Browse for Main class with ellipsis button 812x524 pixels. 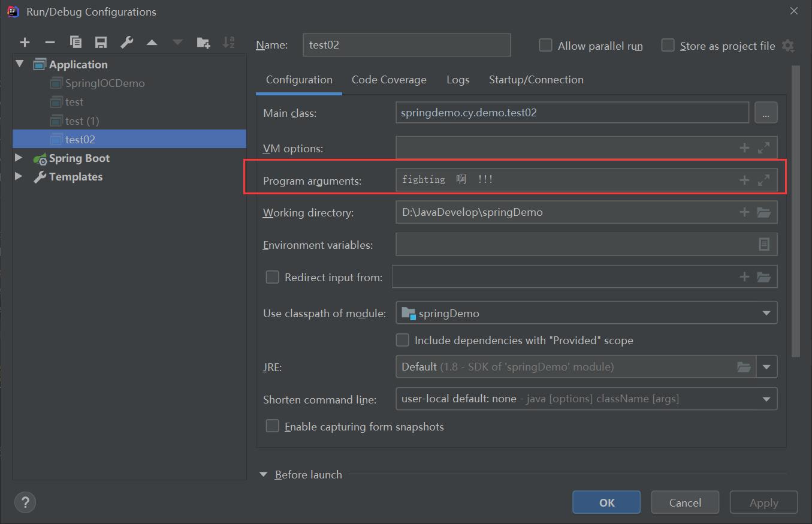(x=766, y=113)
